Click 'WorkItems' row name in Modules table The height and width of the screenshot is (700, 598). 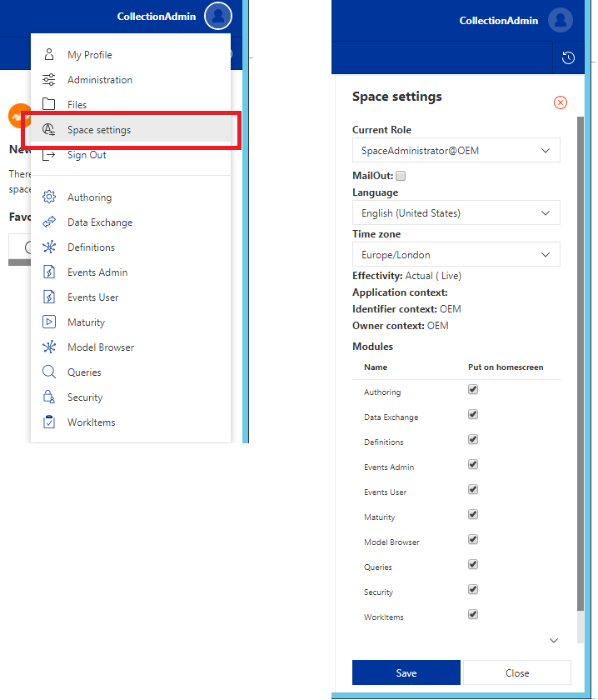pyautogui.click(x=384, y=617)
